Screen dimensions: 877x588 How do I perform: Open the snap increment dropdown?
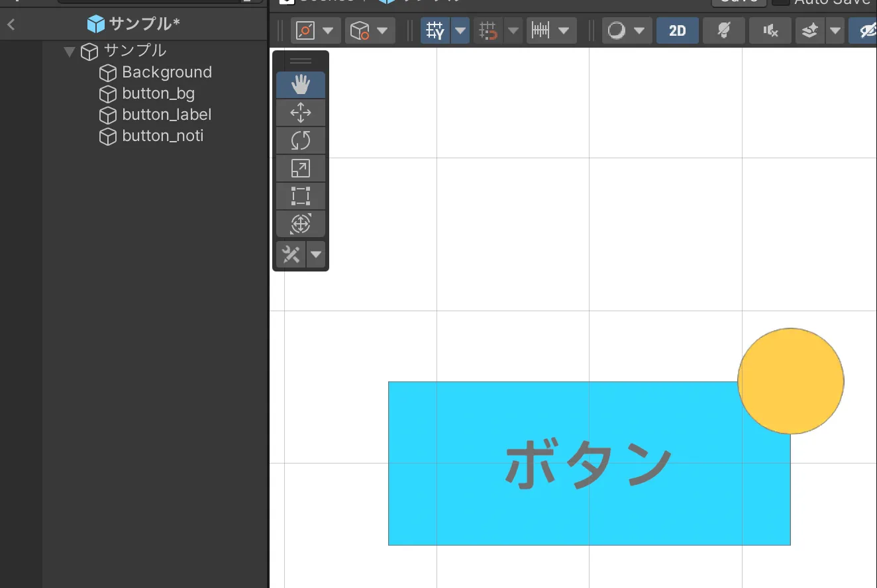click(551, 31)
